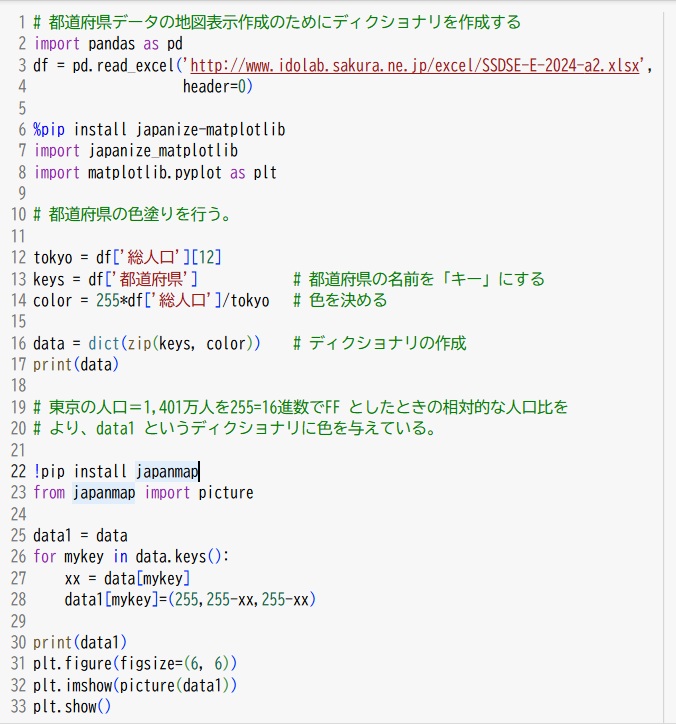The width and height of the screenshot is (676, 725).
Task: Click the header=0 argument on line 4
Action: click(217, 86)
